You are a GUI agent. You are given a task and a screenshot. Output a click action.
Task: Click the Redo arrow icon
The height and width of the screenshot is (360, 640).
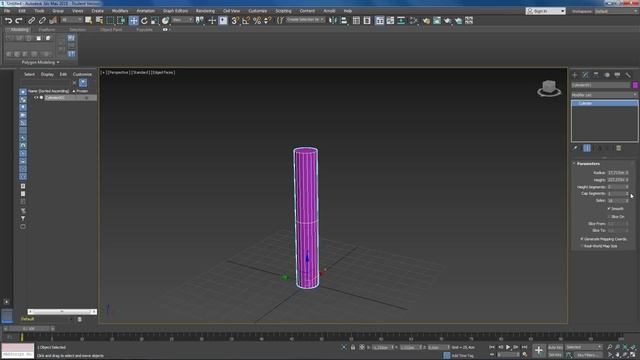19,20
